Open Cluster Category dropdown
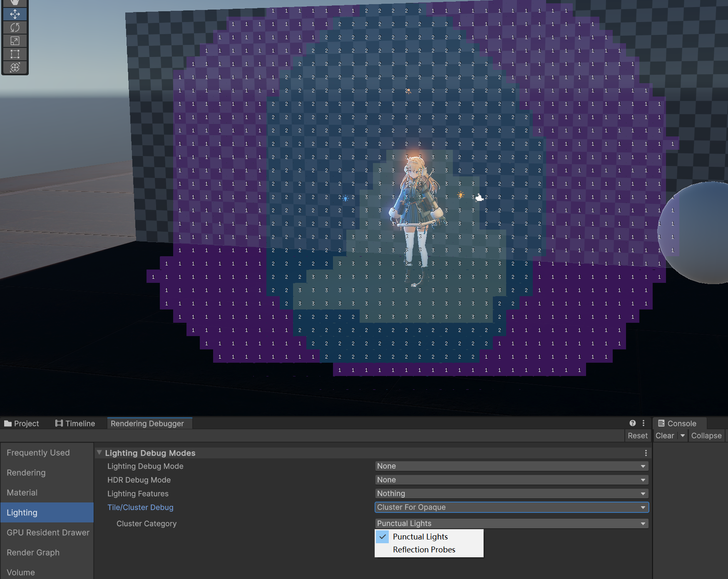This screenshot has height=579, width=728. [x=512, y=524]
